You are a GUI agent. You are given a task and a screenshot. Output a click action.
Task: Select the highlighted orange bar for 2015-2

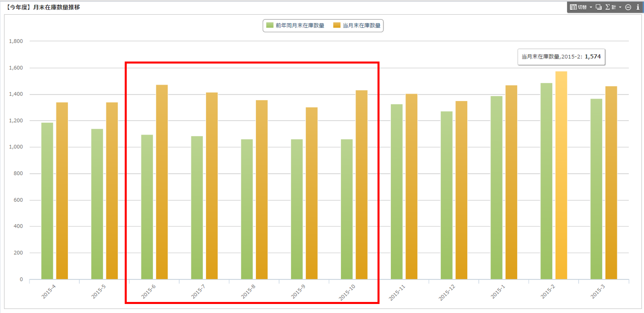tap(561, 175)
